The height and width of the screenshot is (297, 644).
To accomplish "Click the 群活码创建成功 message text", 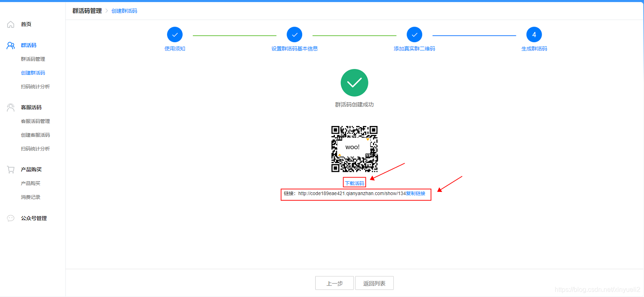I will click(x=355, y=105).
